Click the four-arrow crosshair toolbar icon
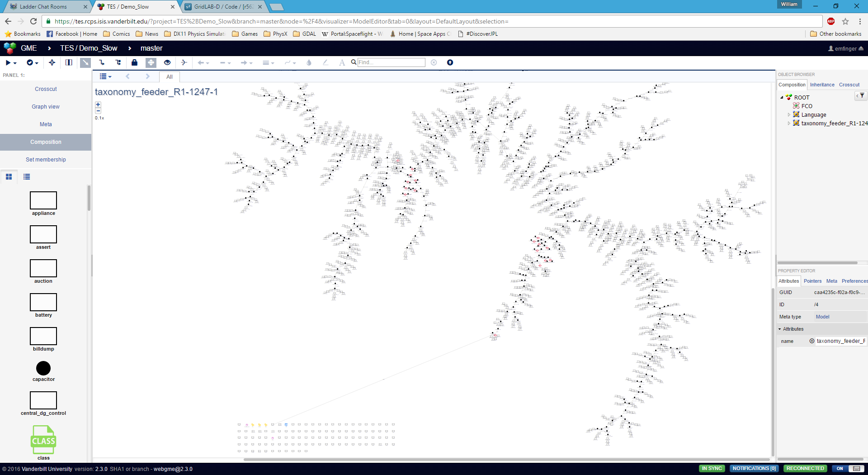 [52, 62]
